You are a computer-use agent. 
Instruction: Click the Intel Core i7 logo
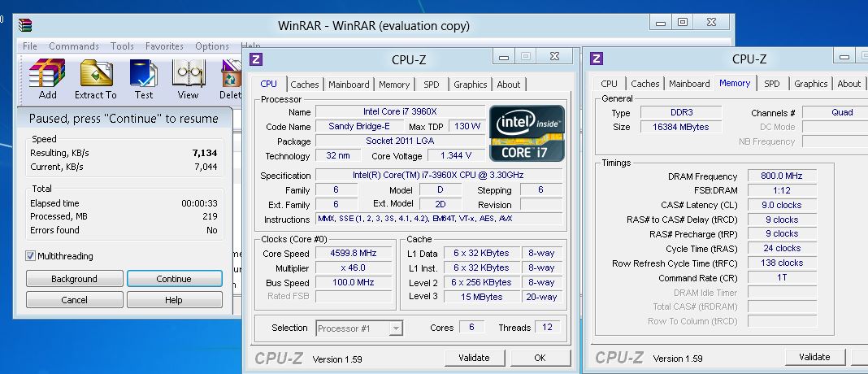[x=527, y=133]
